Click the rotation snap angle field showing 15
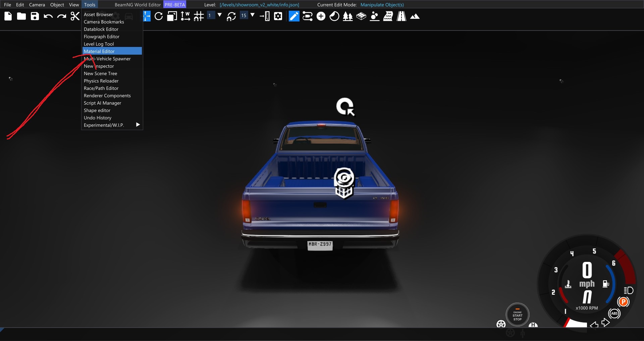 (244, 15)
